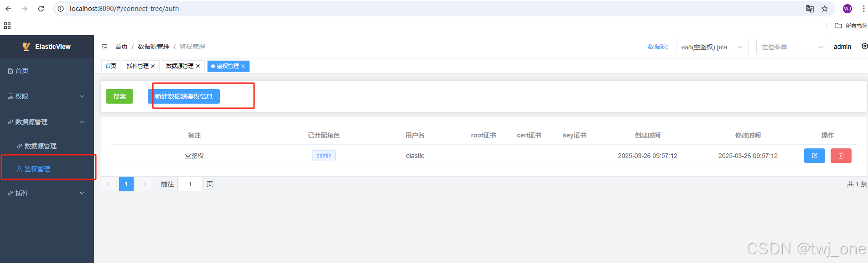Go back in browser history
This screenshot has height=263, width=868.
(x=8, y=9)
